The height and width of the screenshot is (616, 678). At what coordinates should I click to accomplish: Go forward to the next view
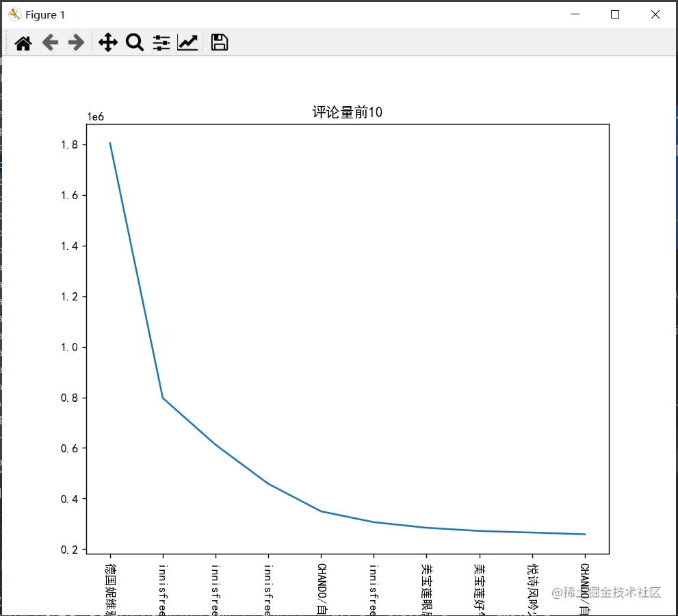coord(76,43)
